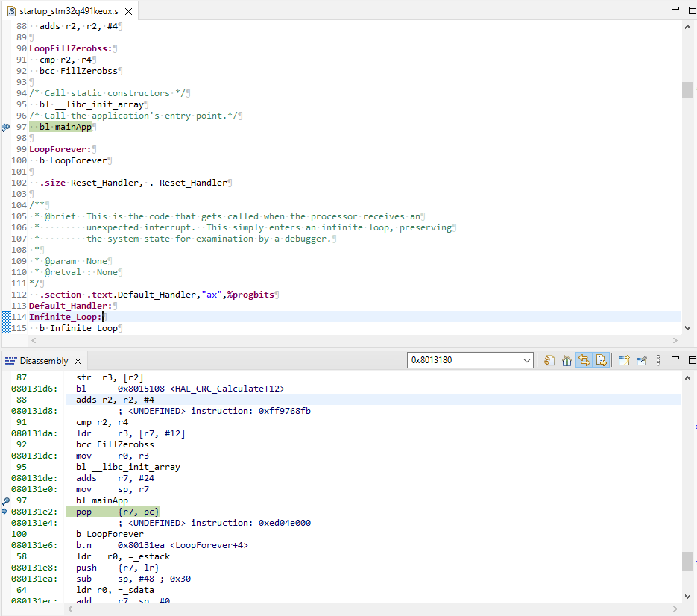Click the "bl mainApp" line 97 in editor
This screenshot has height=616, width=697.
coord(66,127)
